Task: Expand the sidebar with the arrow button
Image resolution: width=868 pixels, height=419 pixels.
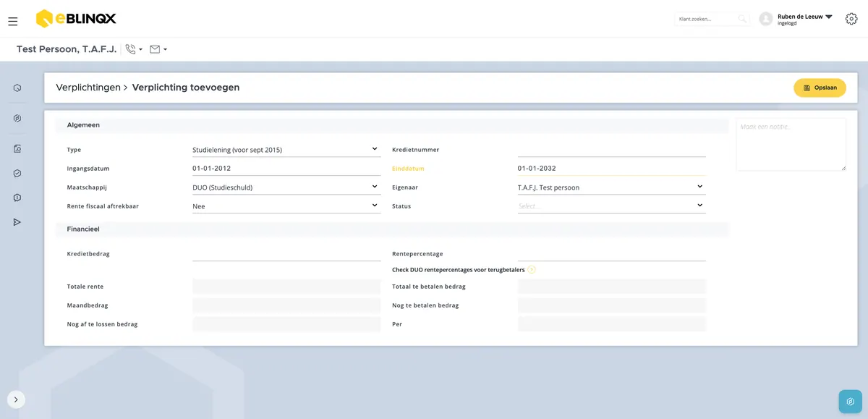Action: click(x=16, y=399)
